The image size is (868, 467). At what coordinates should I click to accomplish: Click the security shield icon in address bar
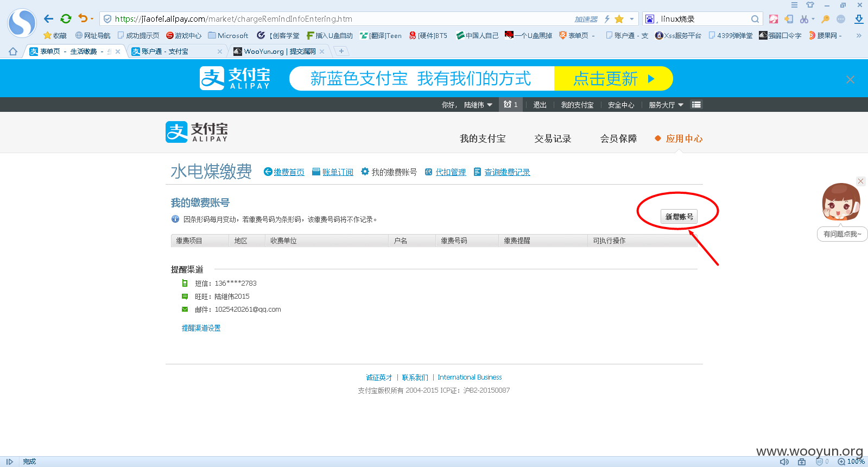[x=107, y=19]
